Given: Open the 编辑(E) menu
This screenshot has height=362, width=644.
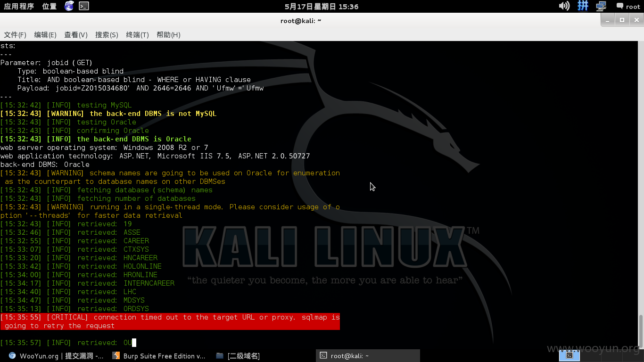Looking at the screenshot, I should [45, 35].
